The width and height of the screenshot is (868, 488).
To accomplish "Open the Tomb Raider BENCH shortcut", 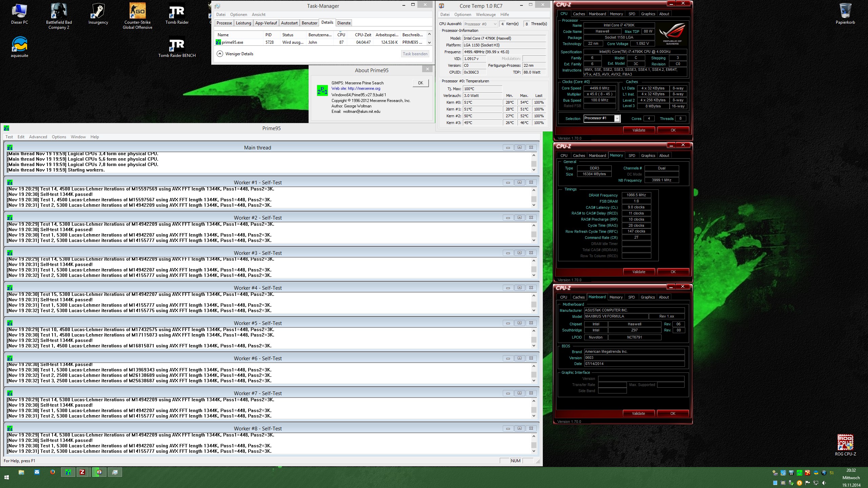I will [x=177, y=47].
